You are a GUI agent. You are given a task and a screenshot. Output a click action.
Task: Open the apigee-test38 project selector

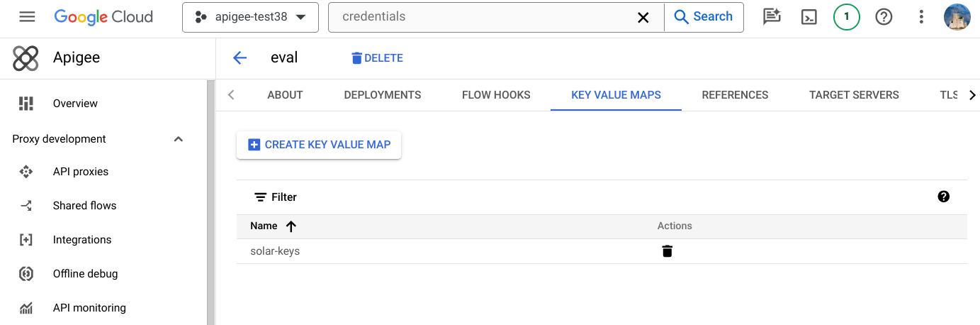point(250,17)
